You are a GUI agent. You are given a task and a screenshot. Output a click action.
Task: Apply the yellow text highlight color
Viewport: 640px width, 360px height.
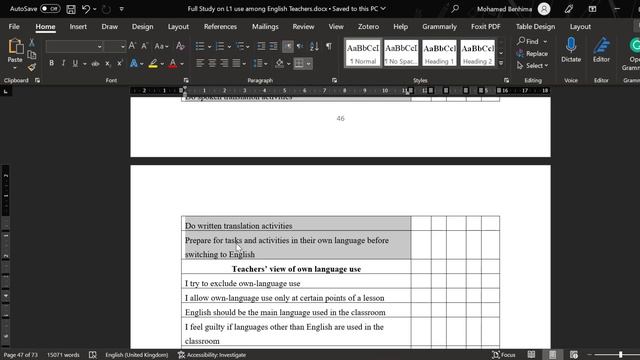click(153, 64)
